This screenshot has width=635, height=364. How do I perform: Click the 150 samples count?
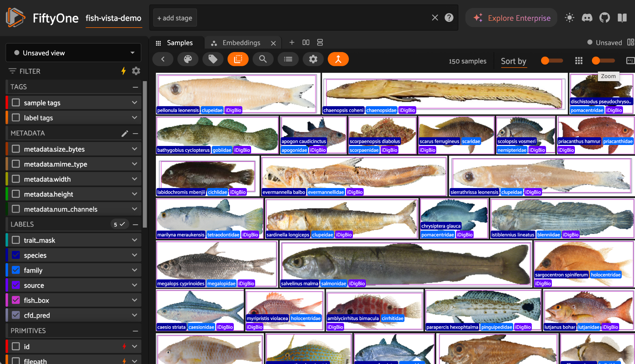468,61
